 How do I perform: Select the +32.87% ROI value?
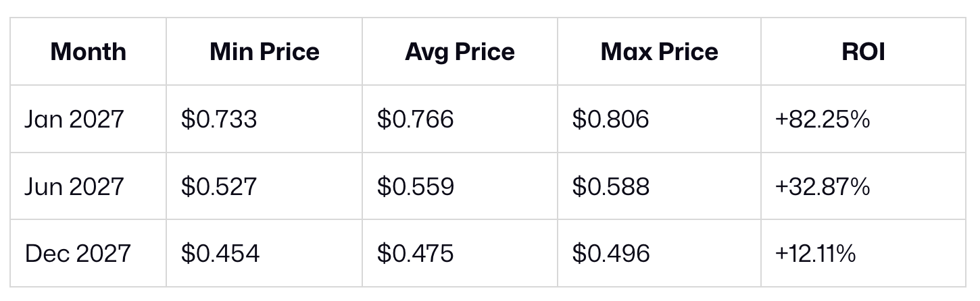(x=822, y=186)
